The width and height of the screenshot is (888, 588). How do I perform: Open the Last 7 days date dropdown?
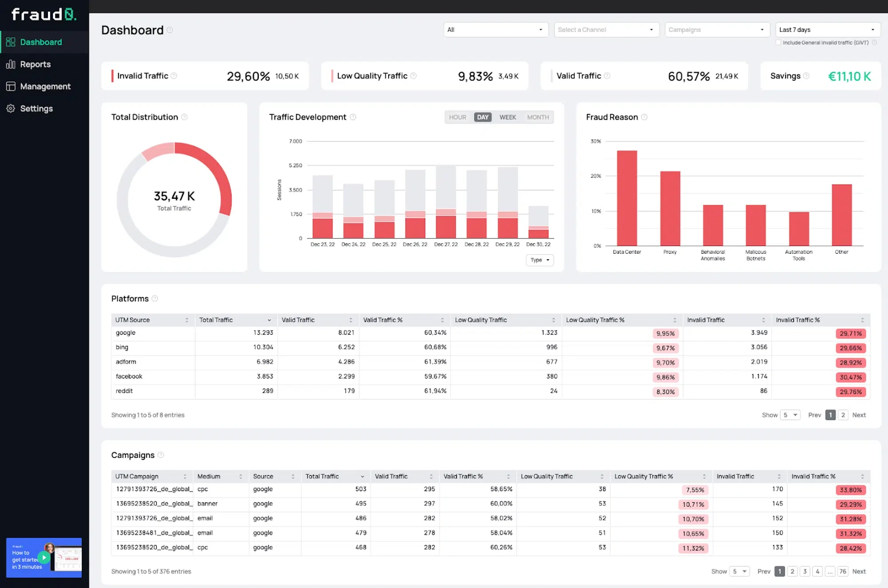(x=827, y=29)
